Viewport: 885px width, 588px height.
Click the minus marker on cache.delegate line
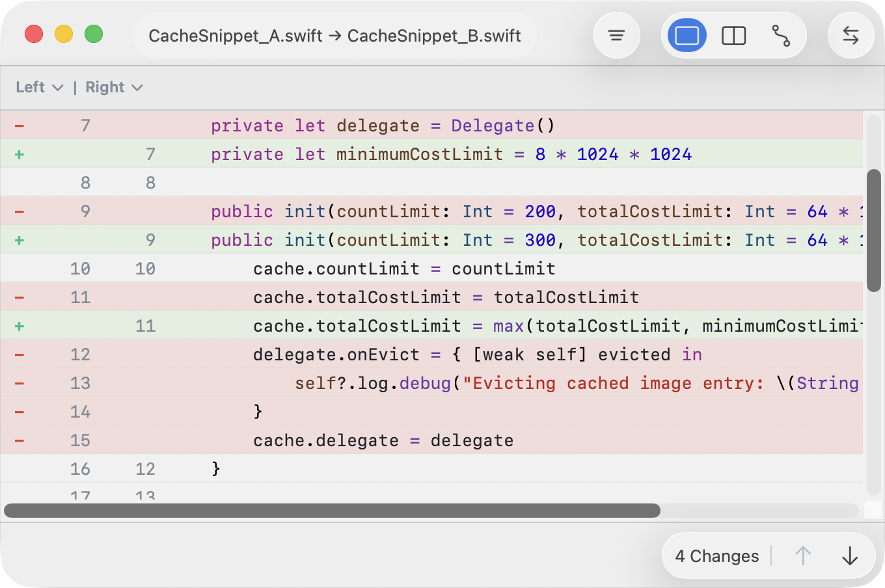point(20,440)
